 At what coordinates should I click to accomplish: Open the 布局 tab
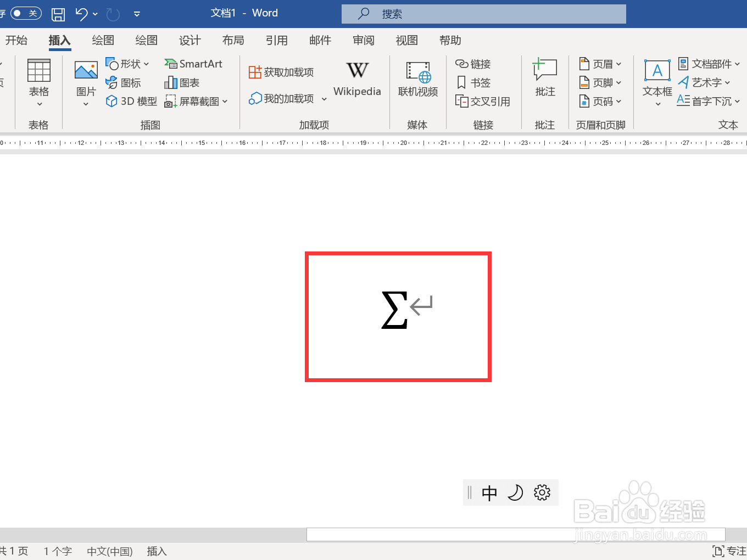pyautogui.click(x=233, y=40)
